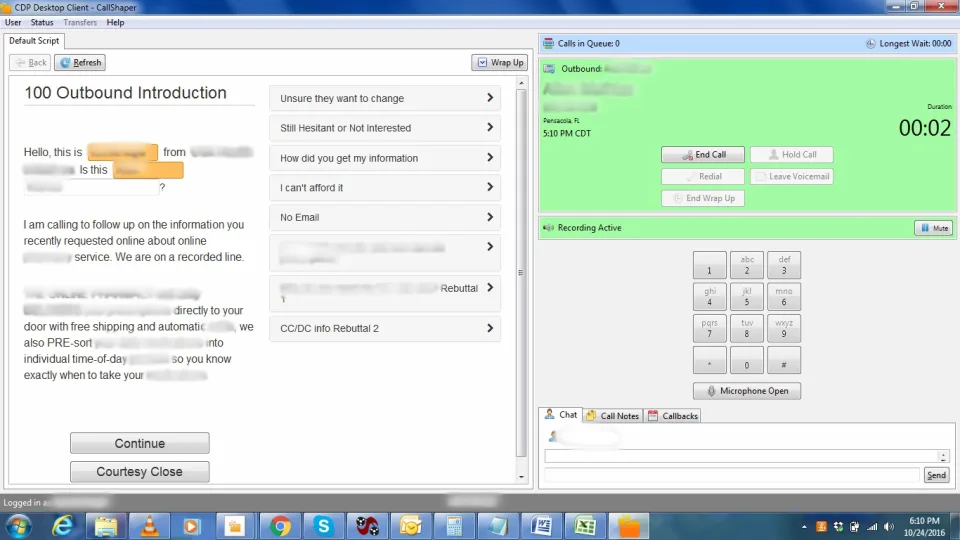Switch to the Callbacks tab
960x540 pixels.
(x=673, y=416)
